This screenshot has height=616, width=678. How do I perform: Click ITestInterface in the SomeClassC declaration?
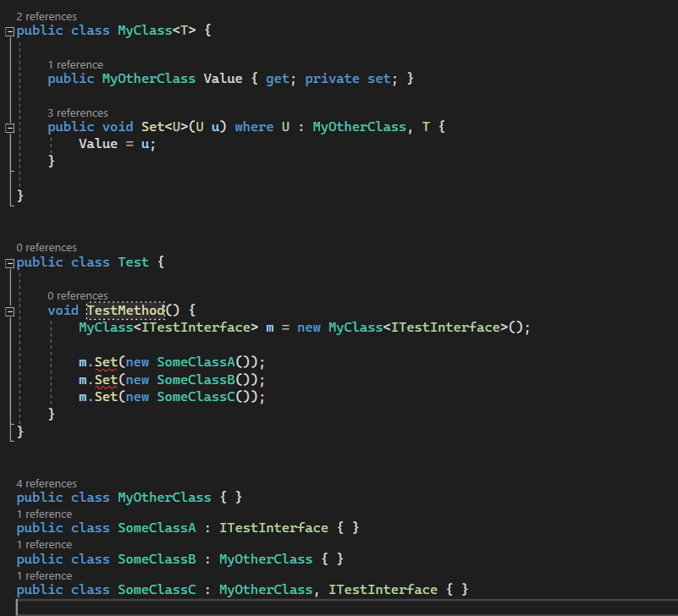pyautogui.click(x=383, y=590)
